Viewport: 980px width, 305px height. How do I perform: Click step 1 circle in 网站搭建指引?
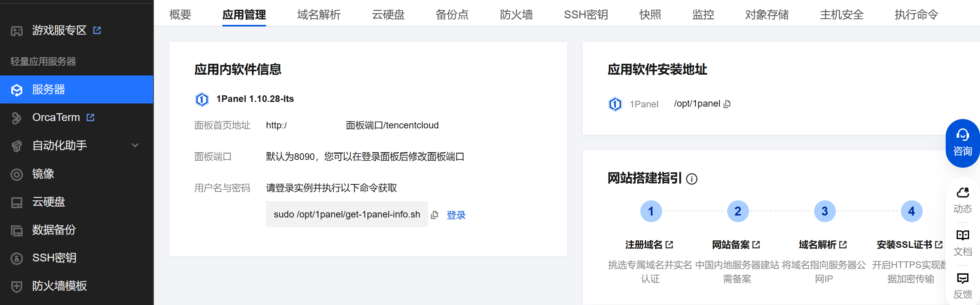651,211
